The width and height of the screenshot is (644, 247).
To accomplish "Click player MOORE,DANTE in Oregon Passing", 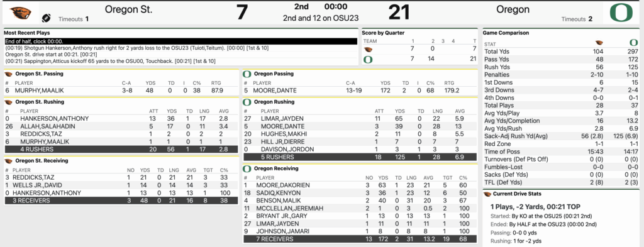I will click(274, 91).
